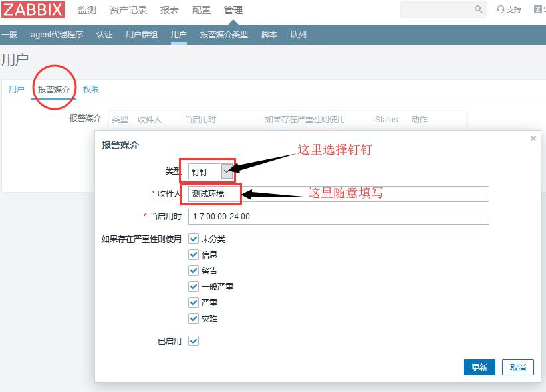The image size is (546, 392).
Task: Open the 用户群组 section
Action: [x=139, y=34]
